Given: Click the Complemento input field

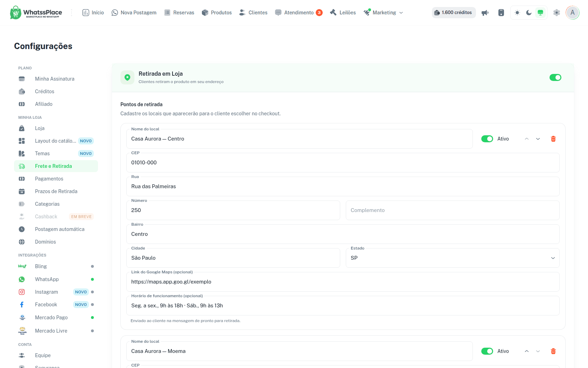Looking at the screenshot, I should click(453, 210).
